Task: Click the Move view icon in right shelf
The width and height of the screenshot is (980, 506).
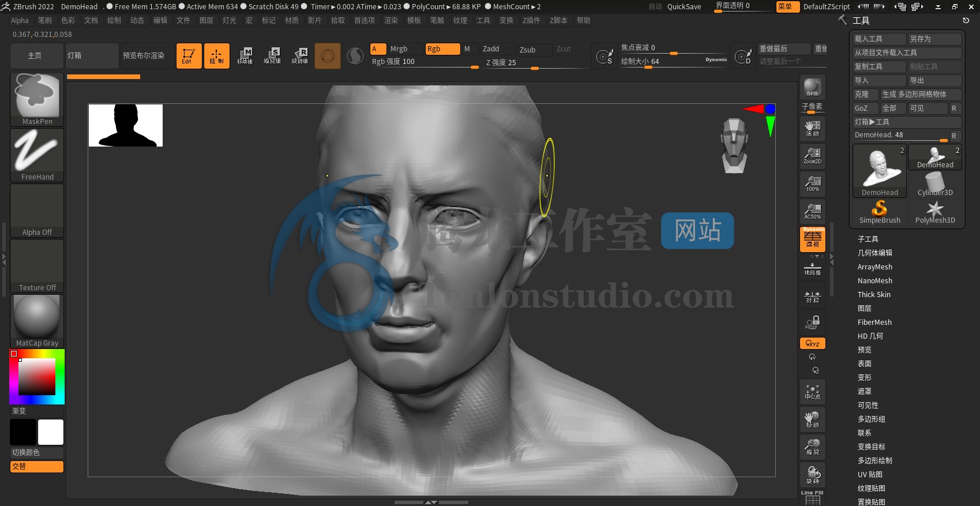Action: [x=812, y=419]
